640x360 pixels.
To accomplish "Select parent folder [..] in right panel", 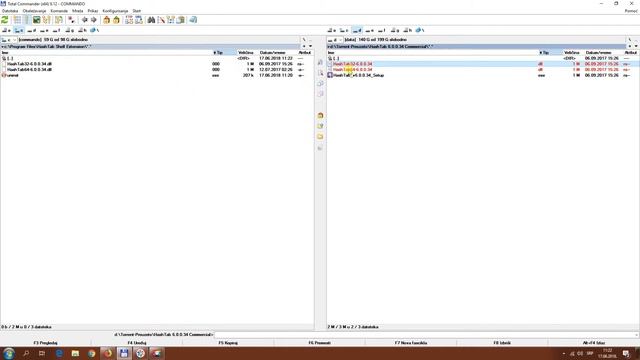I will click(336, 58).
